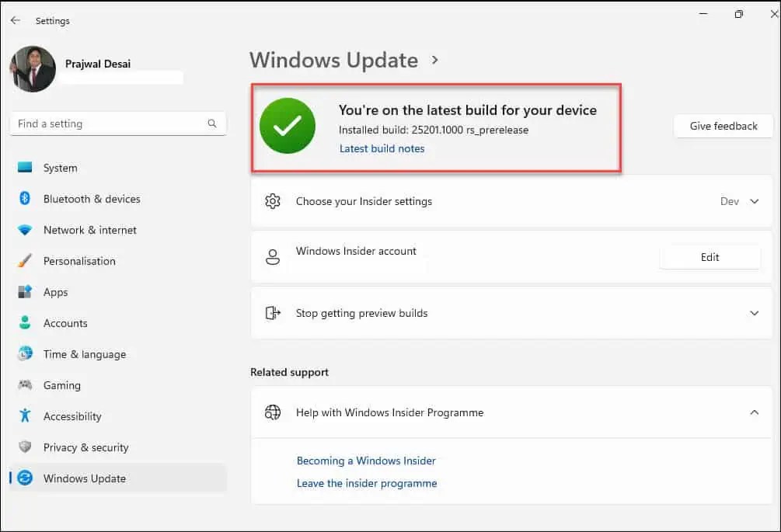This screenshot has width=781, height=532.
Task: Open Becoming a Windows Insider link
Action: pyautogui.click(x=366, y=461)
